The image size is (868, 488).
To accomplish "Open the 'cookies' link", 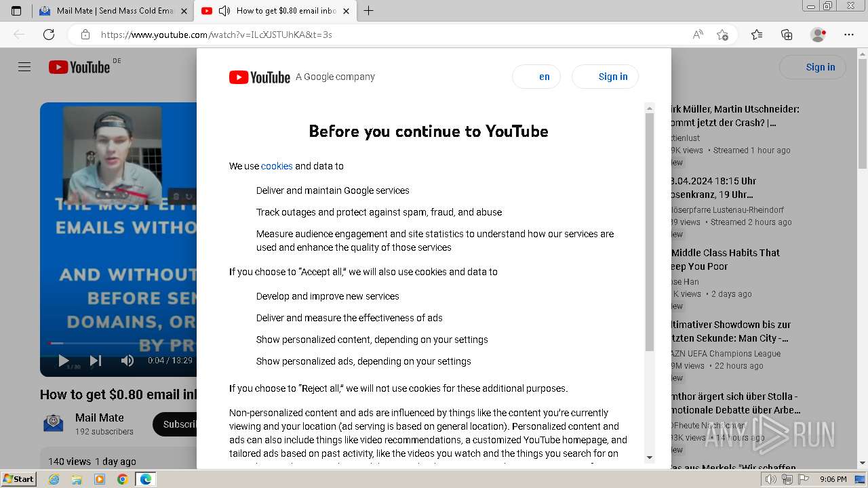I will [277, 166].
